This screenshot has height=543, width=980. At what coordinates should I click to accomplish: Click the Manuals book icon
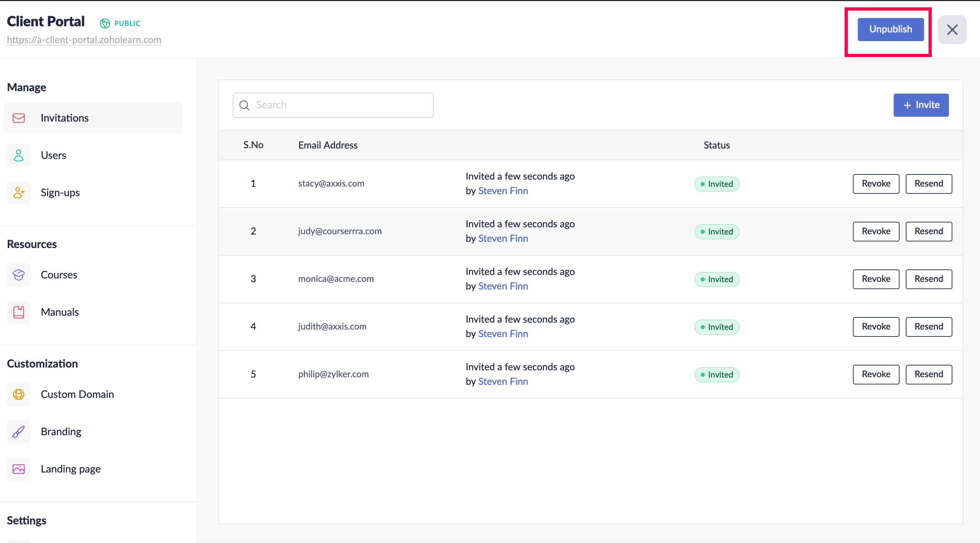[x=18, y=312]
